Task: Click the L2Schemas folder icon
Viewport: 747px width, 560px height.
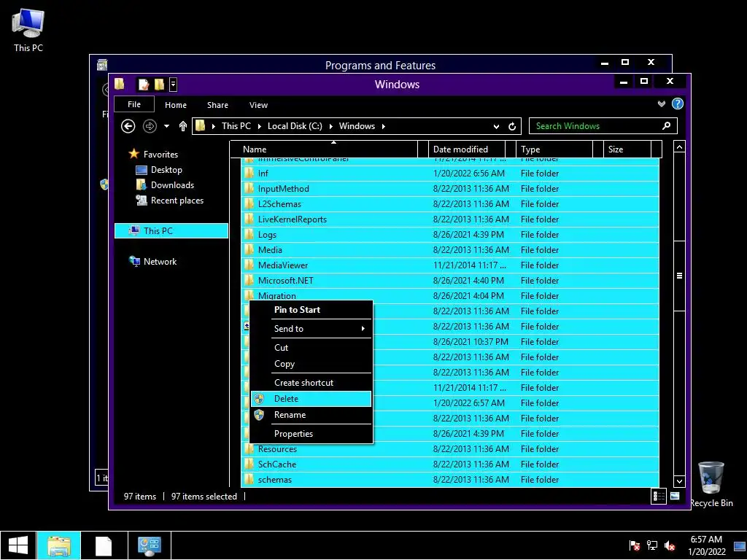Action: pyautogui.click(x=249, y=204)
